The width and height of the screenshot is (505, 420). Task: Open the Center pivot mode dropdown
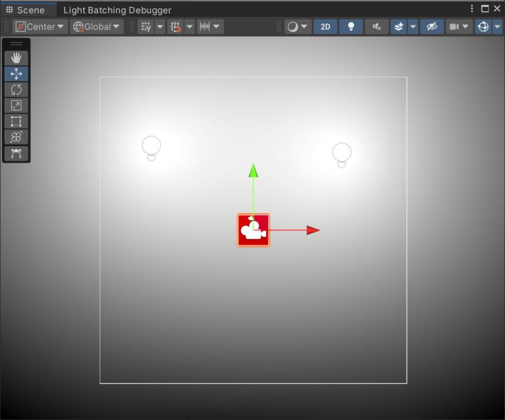(x=40, y=26)
